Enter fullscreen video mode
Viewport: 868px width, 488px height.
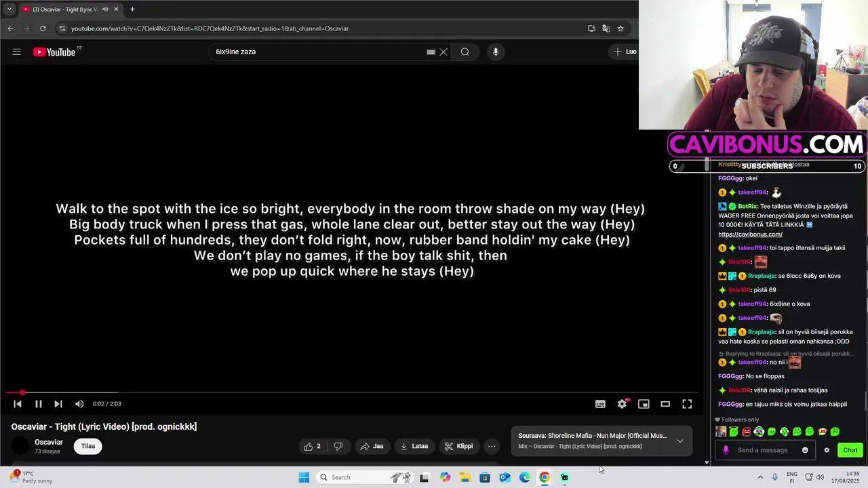pos(687,404)
